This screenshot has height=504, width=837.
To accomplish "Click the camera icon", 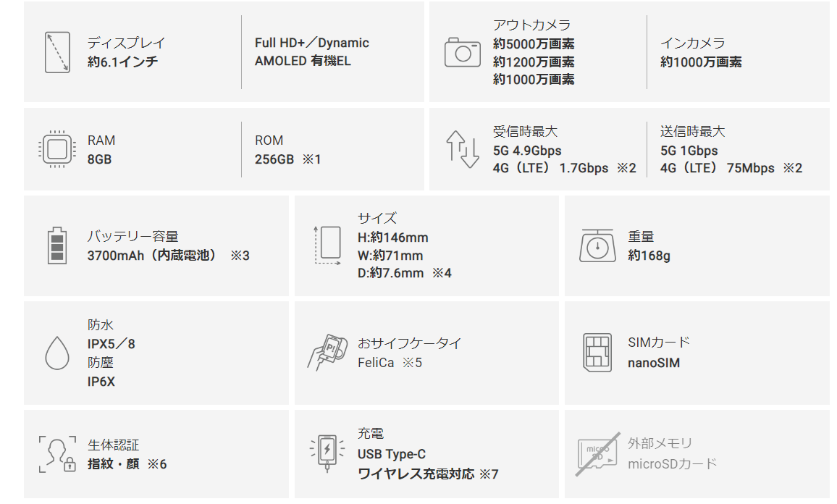I will [462, 52].
